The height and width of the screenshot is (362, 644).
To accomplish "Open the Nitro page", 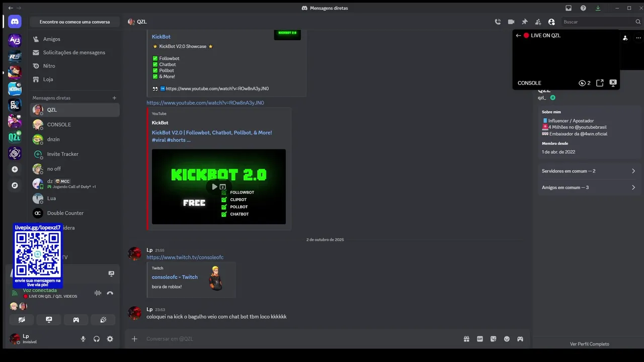I will point(74,66).
